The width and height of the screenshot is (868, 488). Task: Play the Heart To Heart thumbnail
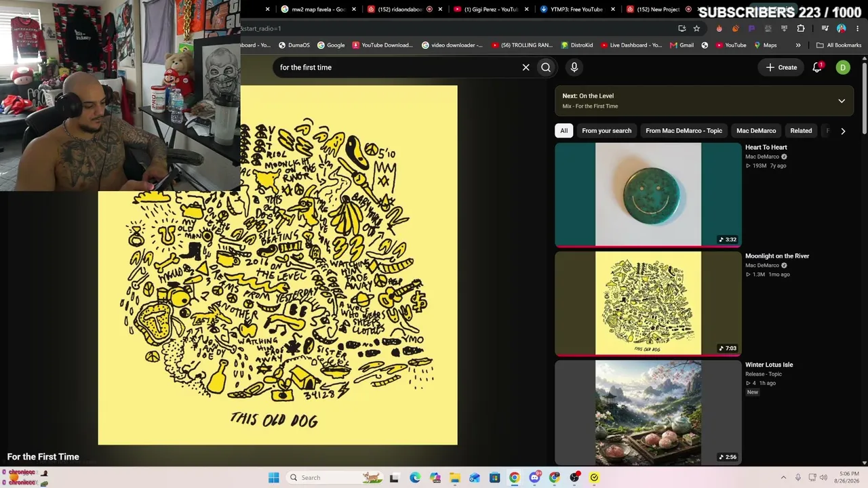tap(648, 195)
